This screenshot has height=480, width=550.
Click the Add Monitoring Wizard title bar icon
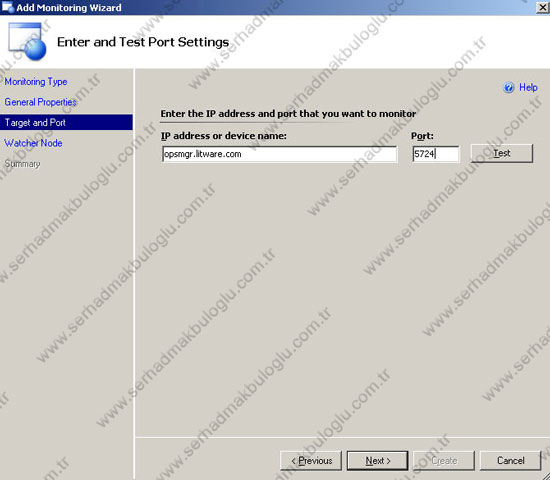click(7, 7)
